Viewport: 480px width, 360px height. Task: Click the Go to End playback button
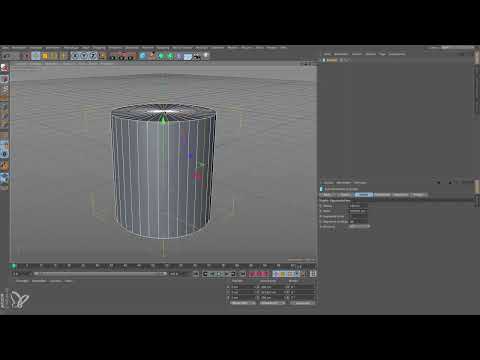coord(242,274)
